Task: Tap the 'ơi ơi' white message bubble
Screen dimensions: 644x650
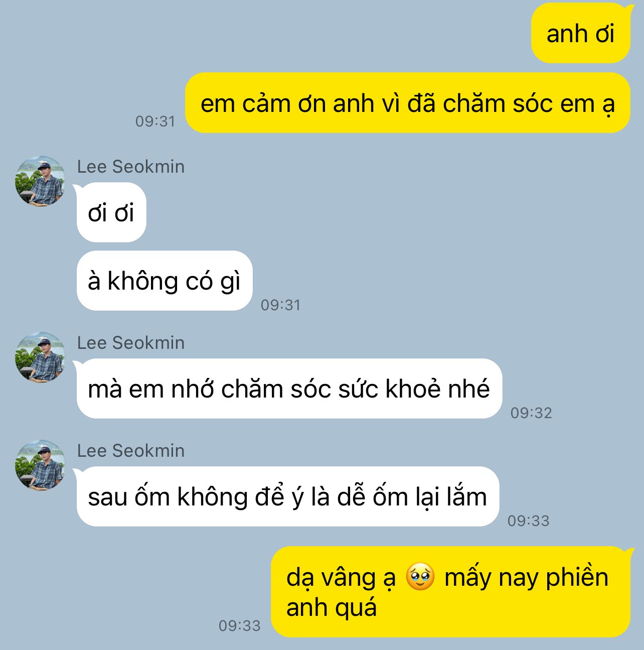Action: click(111, 212)
